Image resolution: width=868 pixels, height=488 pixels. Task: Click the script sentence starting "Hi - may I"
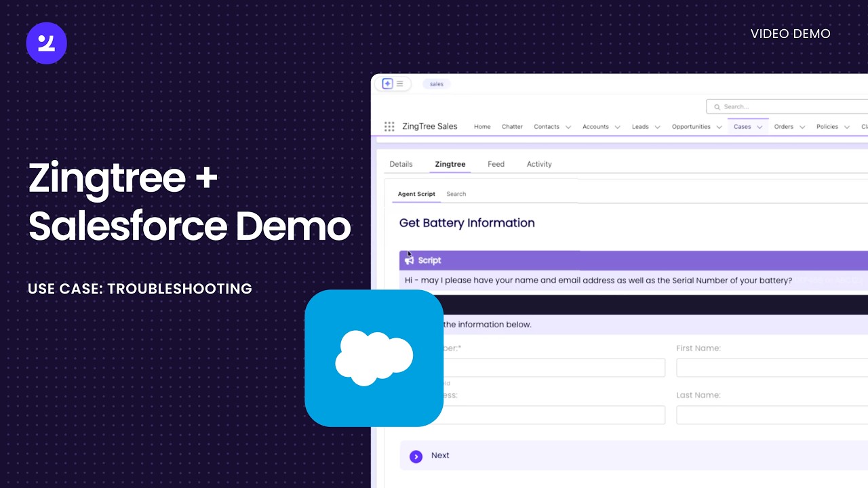click(x=598, y=281)
